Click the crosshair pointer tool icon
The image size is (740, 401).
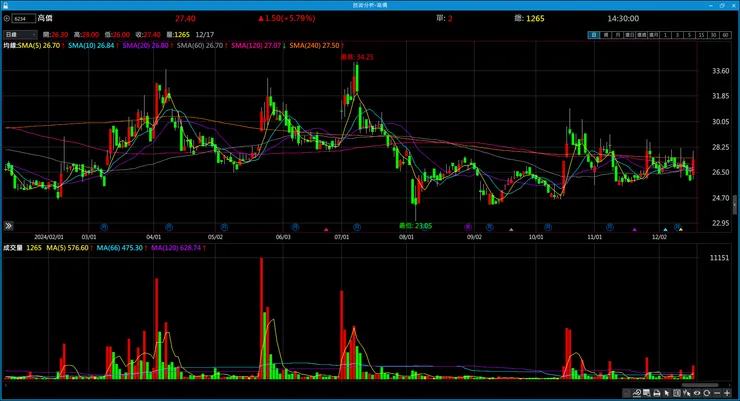tap(687, 393)
